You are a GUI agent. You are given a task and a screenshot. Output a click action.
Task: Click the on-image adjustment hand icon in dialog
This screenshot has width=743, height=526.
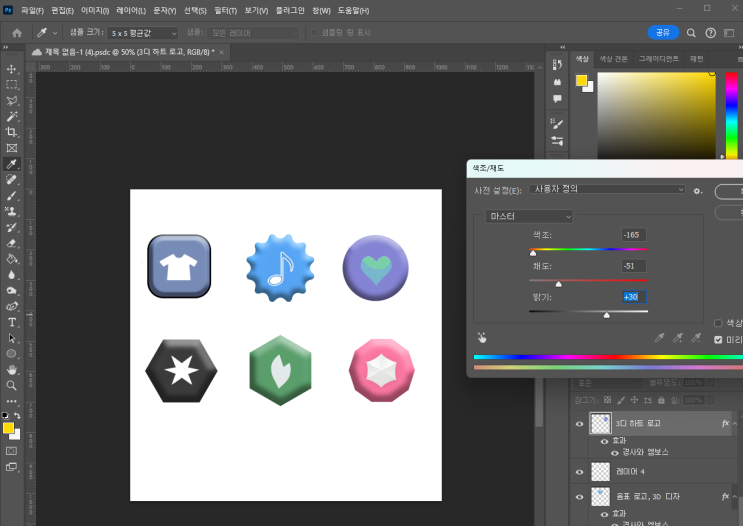(481, 338)
